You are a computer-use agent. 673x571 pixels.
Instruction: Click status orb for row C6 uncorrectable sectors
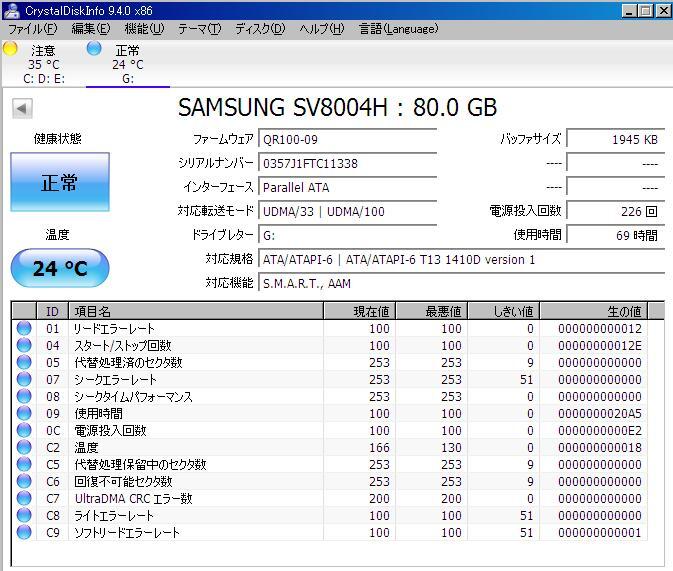pos(24,481)
